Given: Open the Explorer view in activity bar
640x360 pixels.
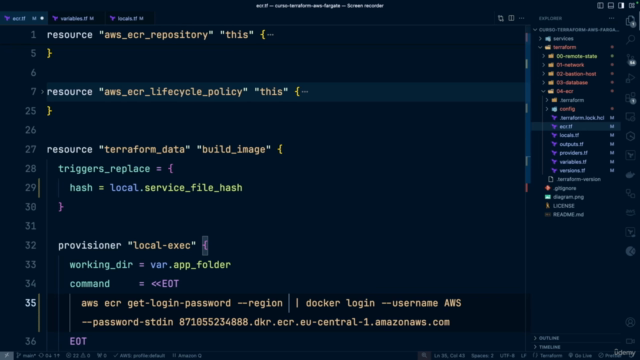Looking at the screenshot, I should [x=630, y=21].
